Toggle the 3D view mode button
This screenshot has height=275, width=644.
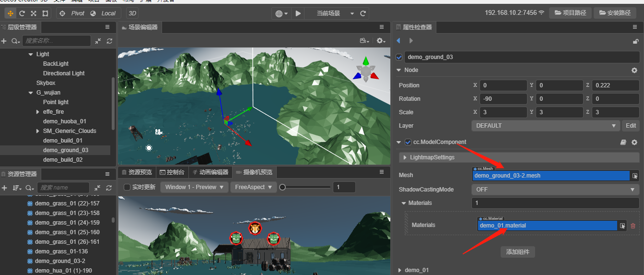click(132, 13)
